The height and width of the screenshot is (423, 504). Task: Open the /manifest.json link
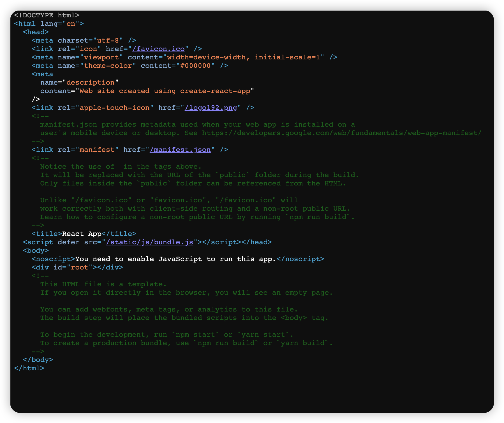tap(180, 150)
